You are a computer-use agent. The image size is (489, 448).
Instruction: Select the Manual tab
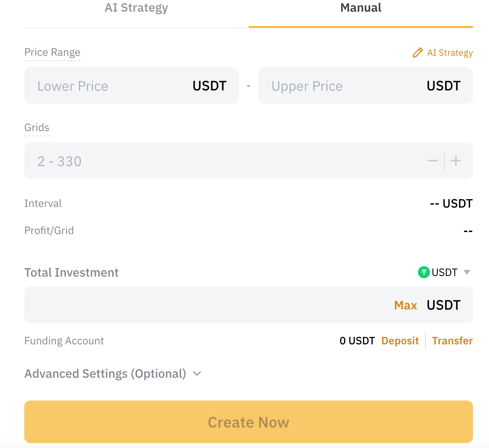coord(361,8)
